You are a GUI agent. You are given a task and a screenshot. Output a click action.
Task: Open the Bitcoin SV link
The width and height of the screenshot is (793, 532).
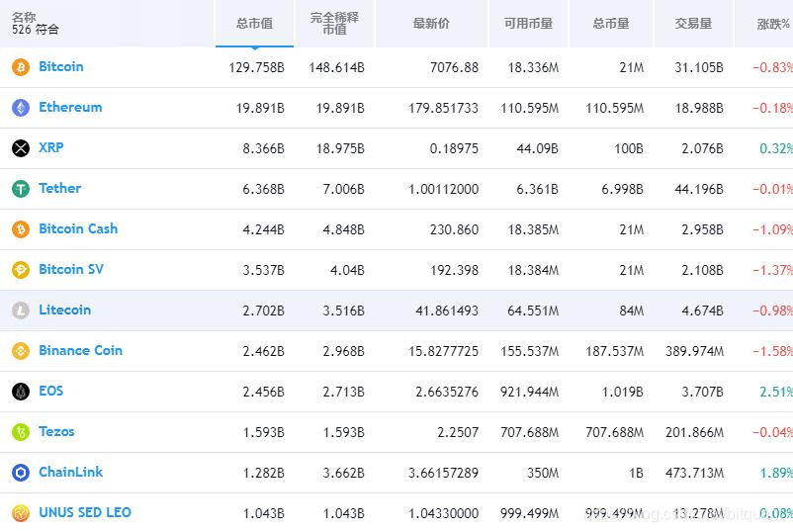pos(71,269)
